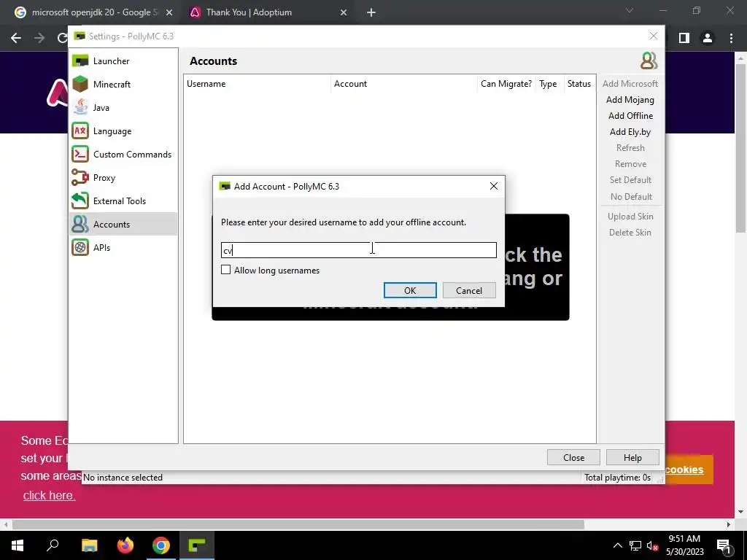This screenshot has height=560, width=747.
Task: Open the Windows Start menu
Action: [18, 545]
